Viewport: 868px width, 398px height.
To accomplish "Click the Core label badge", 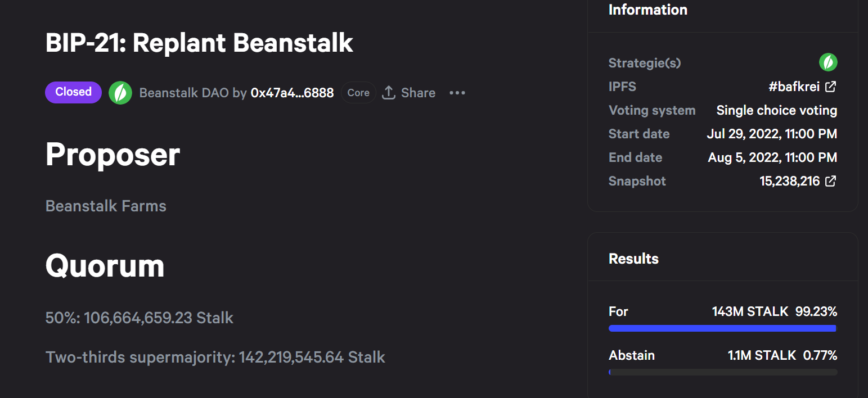I will pos(358,93).
